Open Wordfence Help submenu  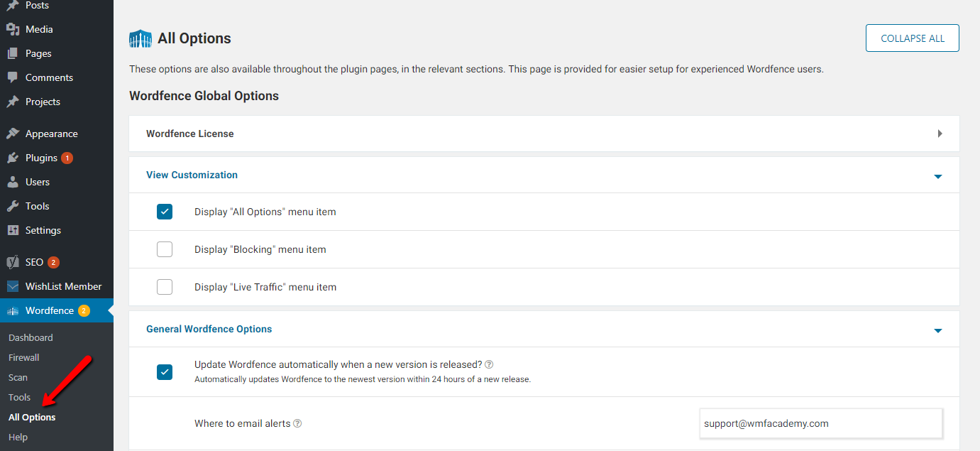(x=18, y=437)
